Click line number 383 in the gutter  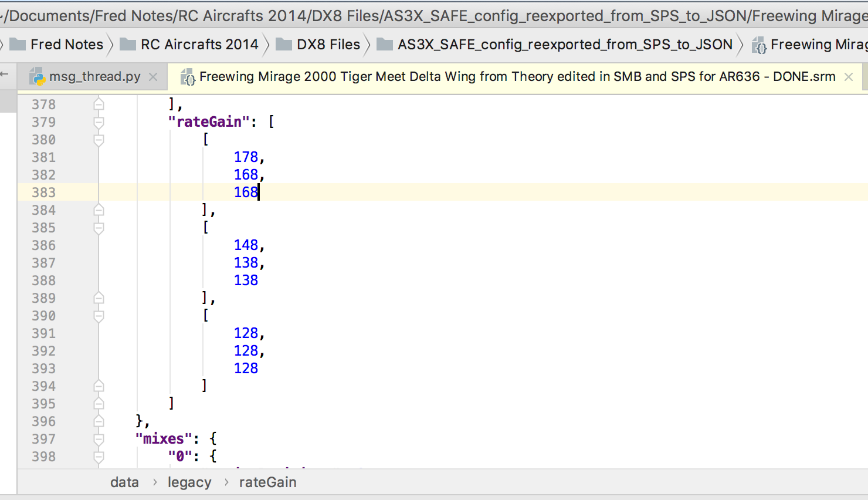point(44,192)
